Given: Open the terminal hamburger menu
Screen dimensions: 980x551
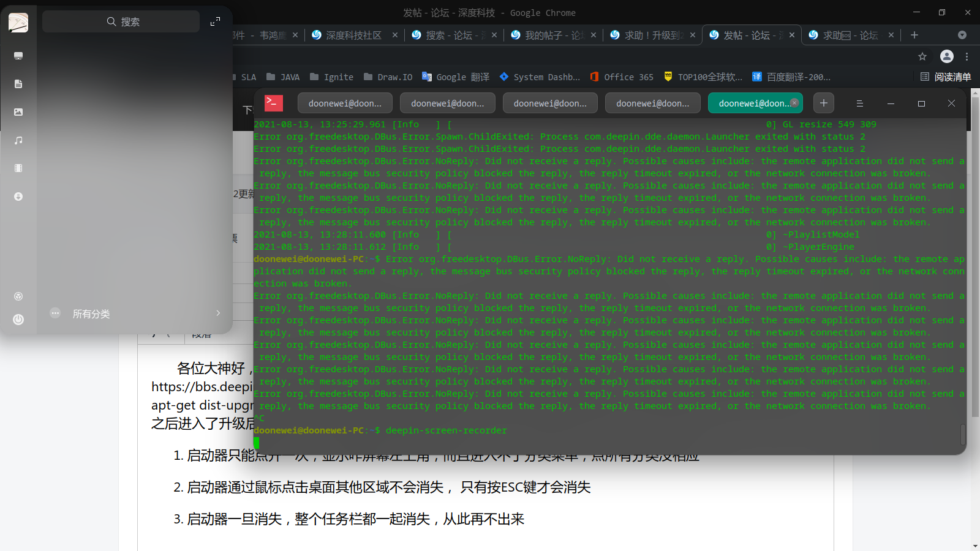Looking at the screenshot, I should click(x=859, y=103).
